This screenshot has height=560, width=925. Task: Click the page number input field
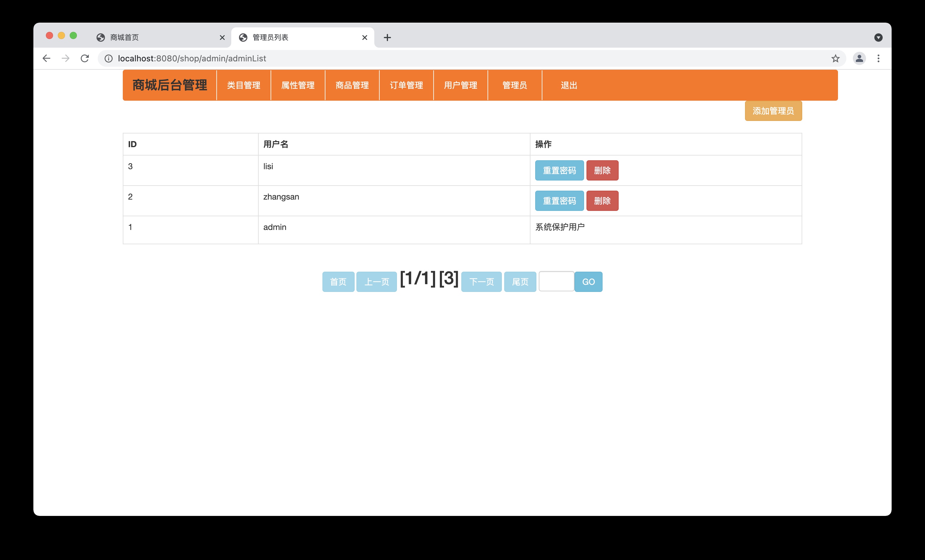coord(556,281)
